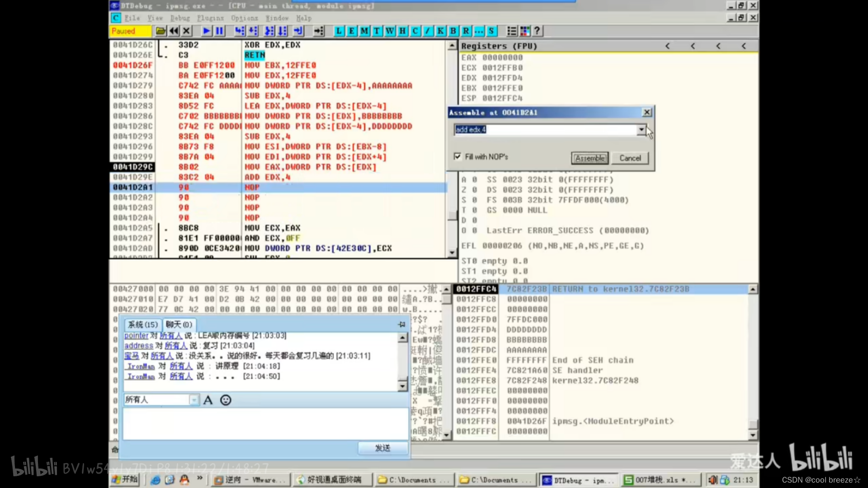Open Memory map with M button
This screenshot has width=868, height=488.
(364, 31)
